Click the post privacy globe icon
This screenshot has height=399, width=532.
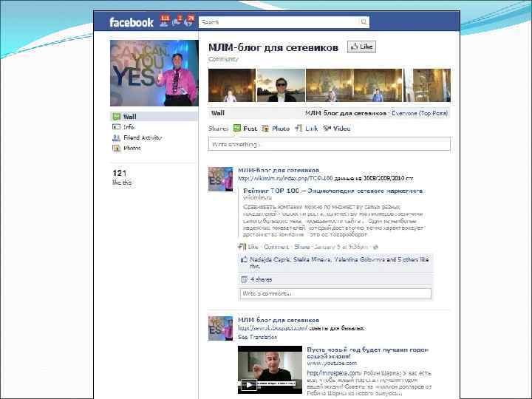coord(375,247)
